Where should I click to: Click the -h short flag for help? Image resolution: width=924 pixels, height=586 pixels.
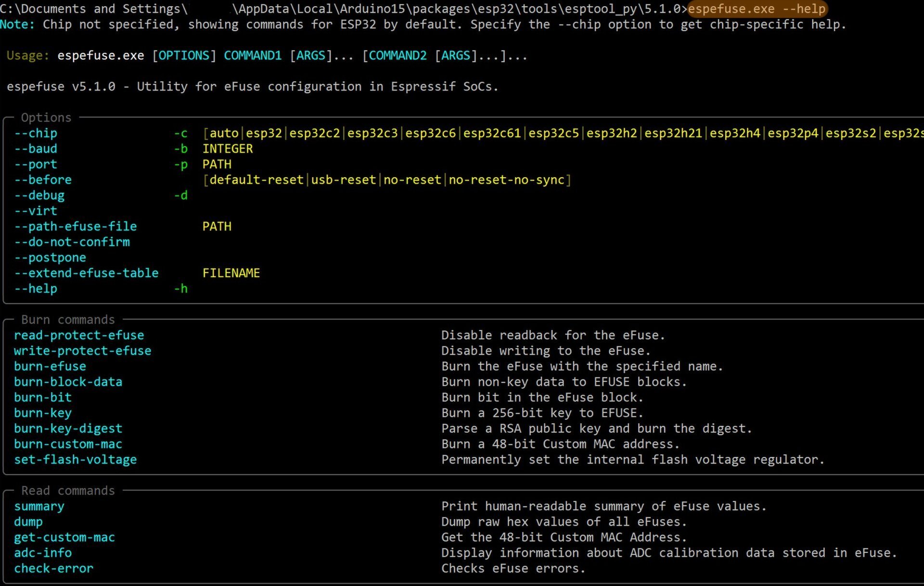[181, 289]
